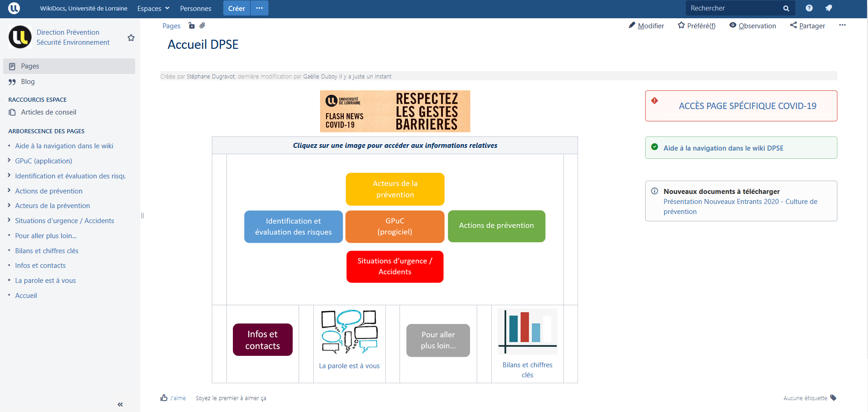Expand Actions de prévention tree node
868x412 pixels.
pyautogui.click(x=9, y=191)
